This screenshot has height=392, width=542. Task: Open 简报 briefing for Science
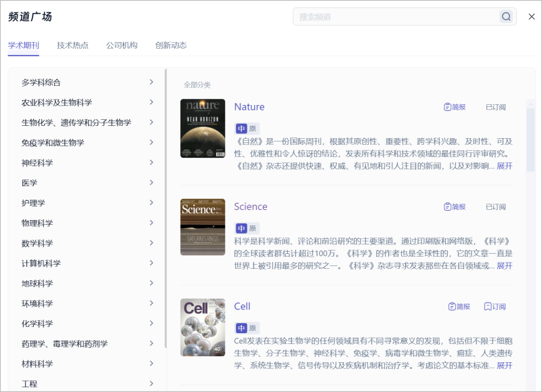(x=455, y=206)
